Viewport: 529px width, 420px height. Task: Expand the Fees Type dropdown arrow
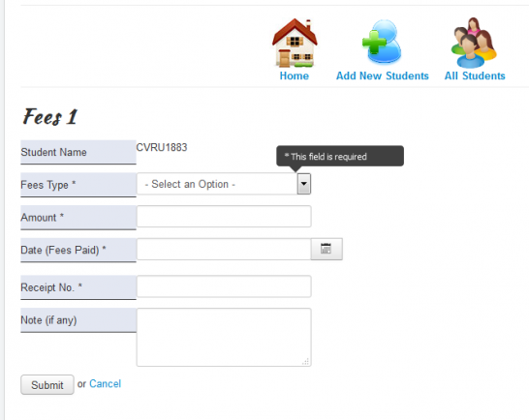tap(303, 184)
